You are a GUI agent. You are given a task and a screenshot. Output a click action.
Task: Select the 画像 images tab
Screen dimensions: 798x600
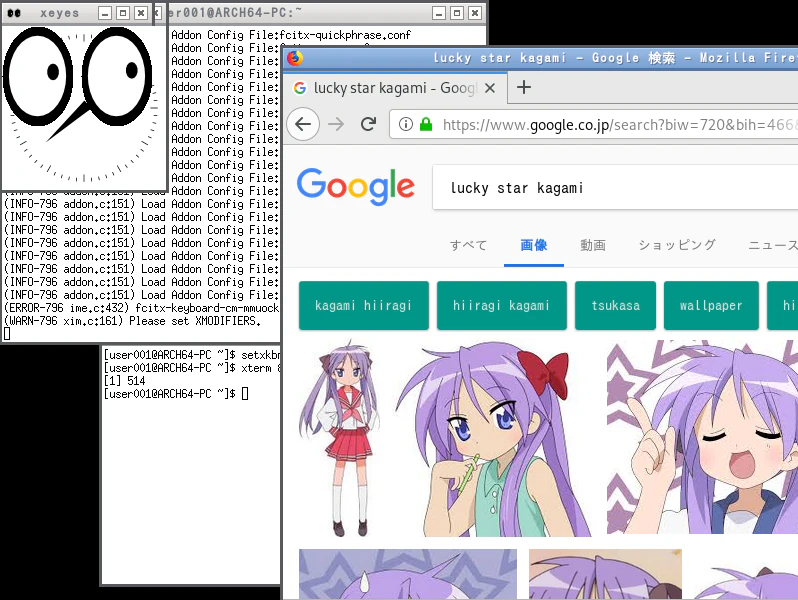(x=533, y=245)
